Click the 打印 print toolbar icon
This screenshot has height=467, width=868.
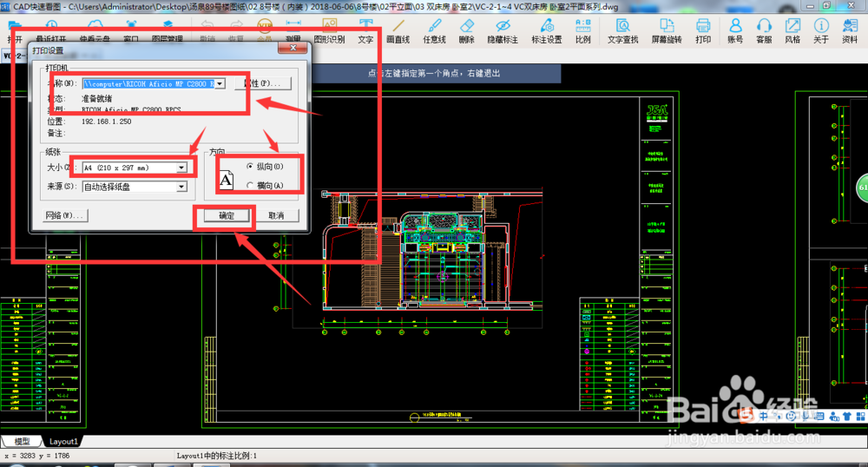(x=703, y=30)
